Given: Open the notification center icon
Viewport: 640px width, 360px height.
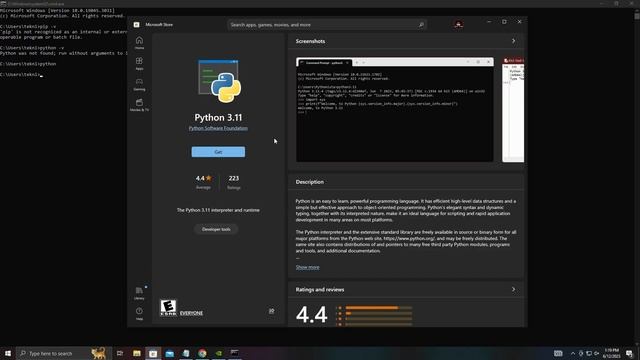Looking at the screenshot, I should (629, 353).
